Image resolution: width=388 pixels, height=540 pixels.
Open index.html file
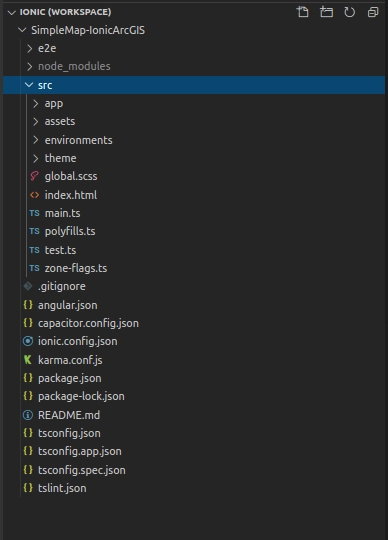click(x=71, y=195)
